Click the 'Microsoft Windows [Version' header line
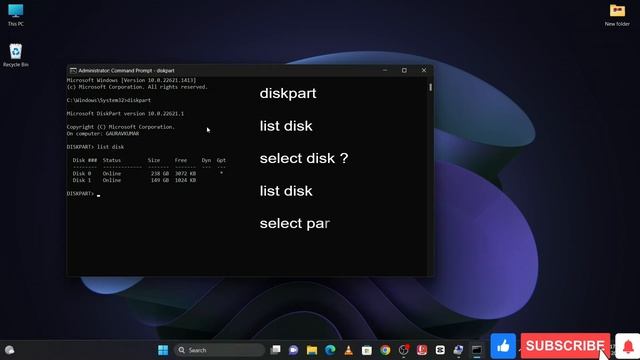The height and width of the screenshot is (360, 640). (131, 80)
